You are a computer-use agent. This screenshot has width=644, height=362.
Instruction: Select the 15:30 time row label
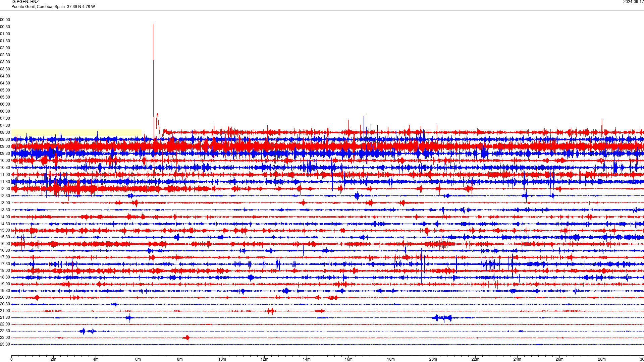click(x=5, y=237)
